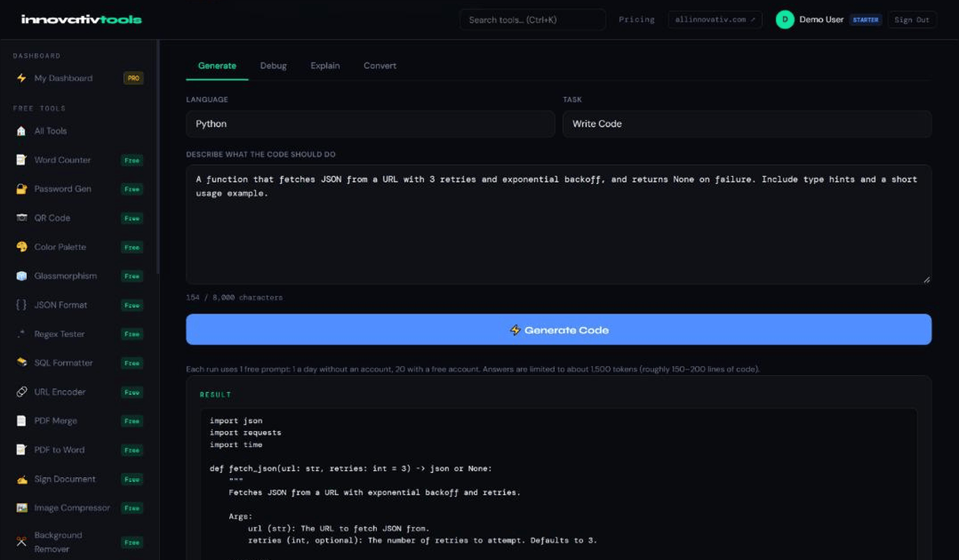Screen dimensions: 959x560
Task: Select Color Palette in the sidebar
Action: pos(60,247)
